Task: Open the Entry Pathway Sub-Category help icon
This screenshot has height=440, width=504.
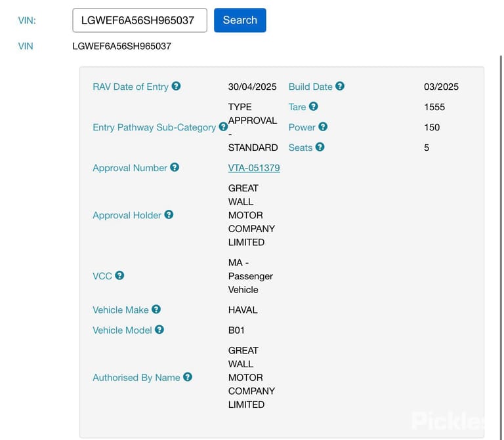Action: 223,127
